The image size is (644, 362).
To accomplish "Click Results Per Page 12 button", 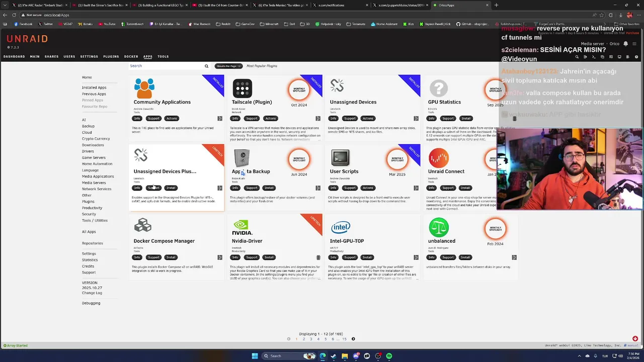I will tap(229, 66).
